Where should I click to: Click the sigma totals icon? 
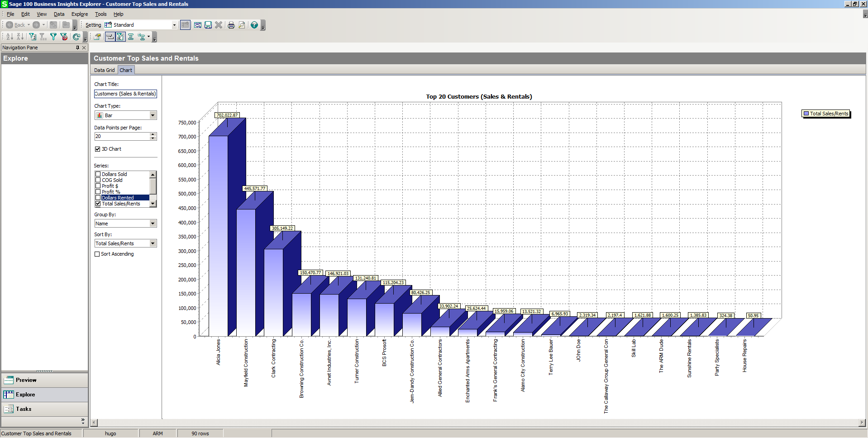(x=131, y=37)
